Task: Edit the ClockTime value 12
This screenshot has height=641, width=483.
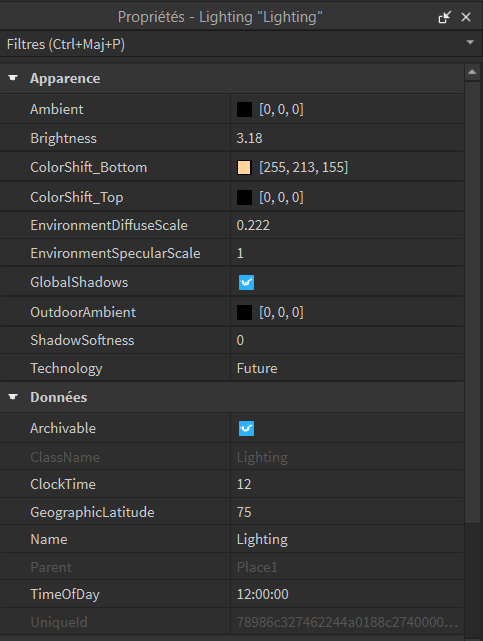Action: pos(347,484)
